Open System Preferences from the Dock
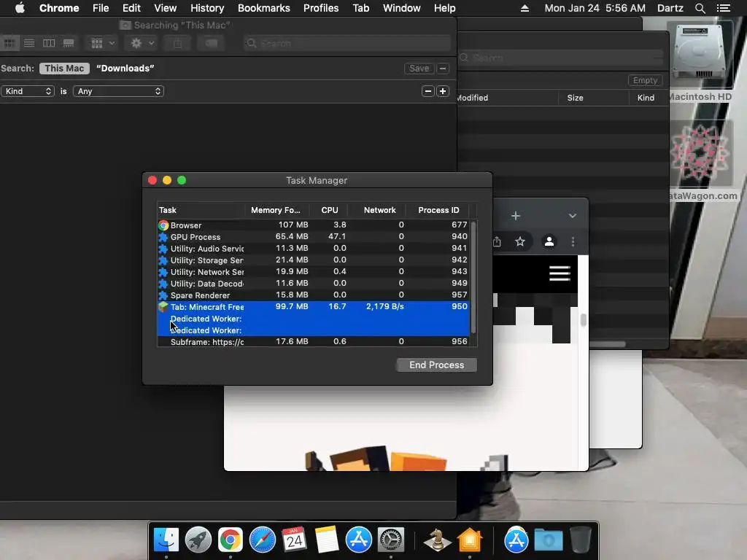The width and height of the screenshot is (747, 560). (x=391, y=540)
